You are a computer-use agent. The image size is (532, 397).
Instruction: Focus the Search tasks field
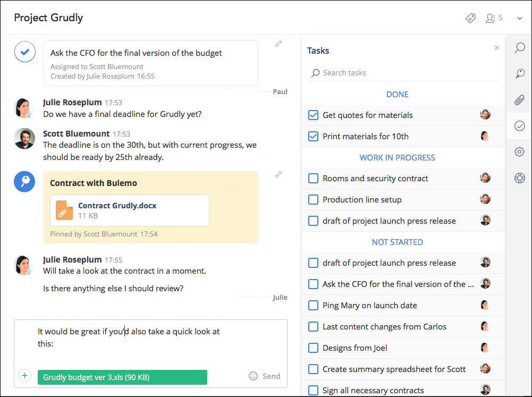[x=403, y=73]
